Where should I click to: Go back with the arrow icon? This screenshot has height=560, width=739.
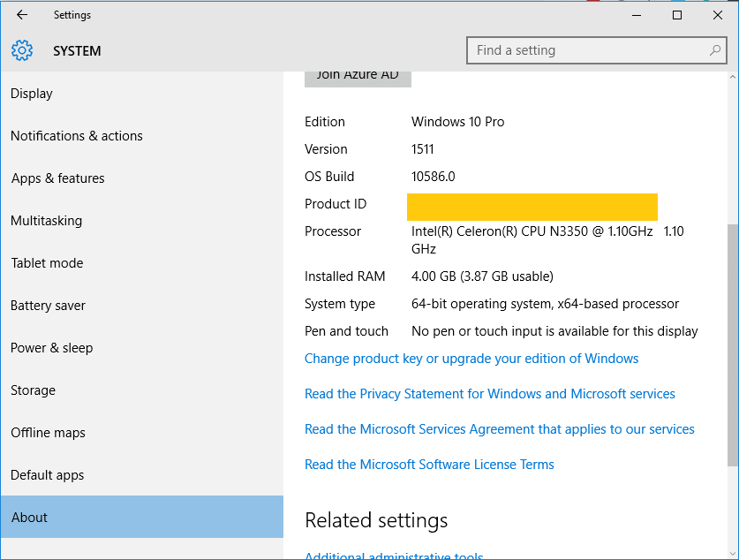[22, 15]
